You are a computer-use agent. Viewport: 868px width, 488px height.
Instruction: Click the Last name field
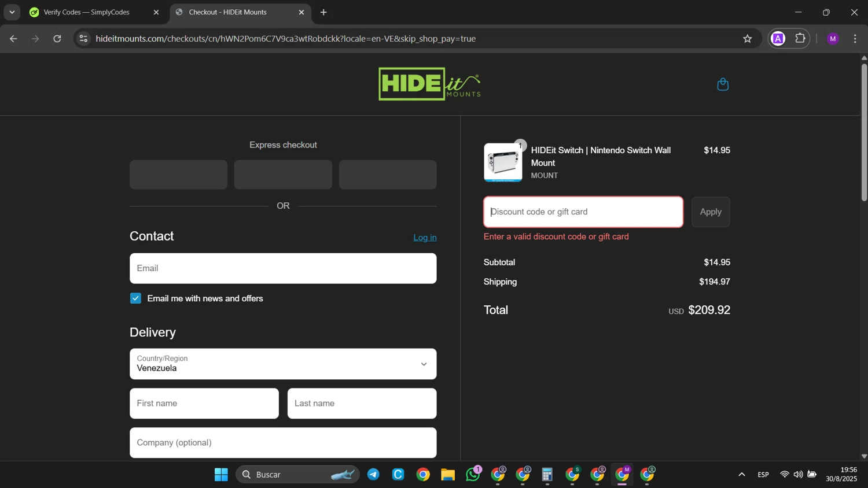coord(362,404)
